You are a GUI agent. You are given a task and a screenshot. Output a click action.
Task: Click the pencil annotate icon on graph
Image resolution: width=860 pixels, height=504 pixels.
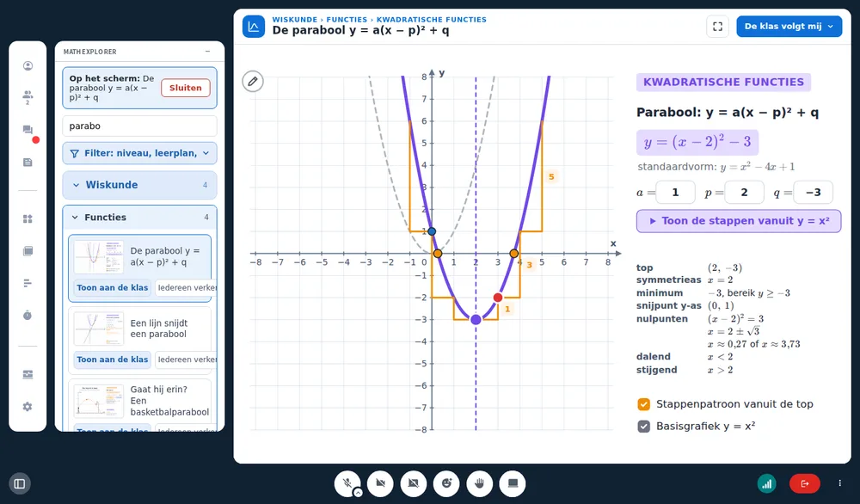click(253, 82)
